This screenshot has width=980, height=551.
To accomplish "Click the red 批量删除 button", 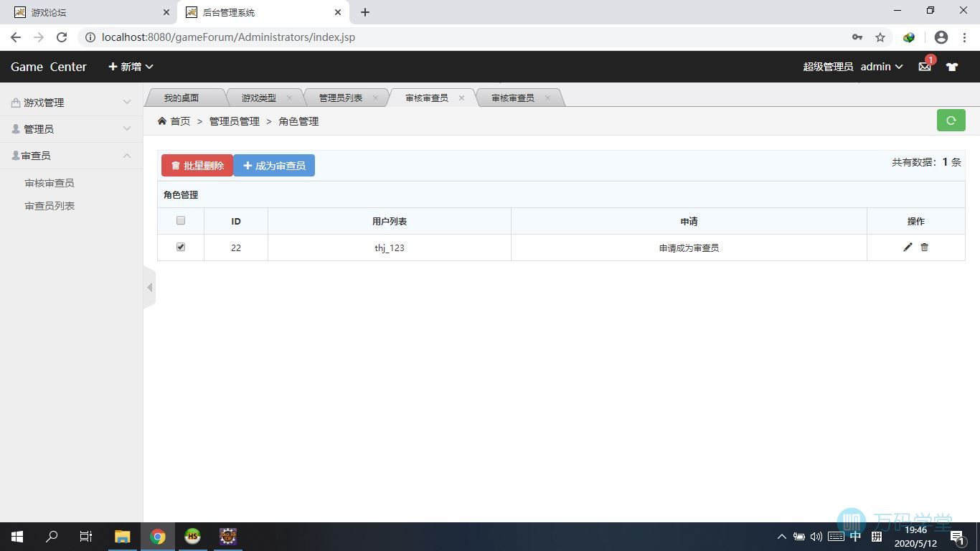I will [197, 166].
